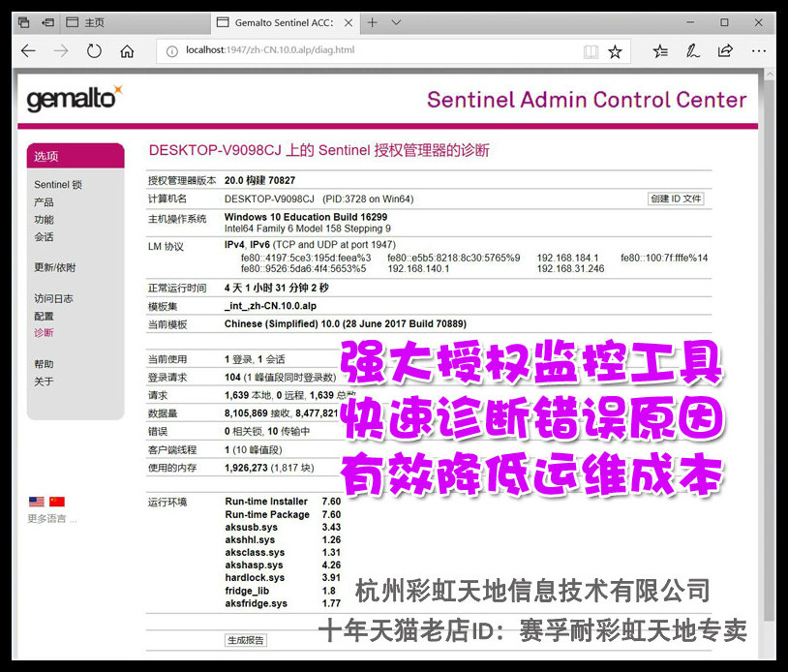Click the Chinese (Simplified) 10.0 template text
Viewport: 788px width, 672px height.
(346, 324)
